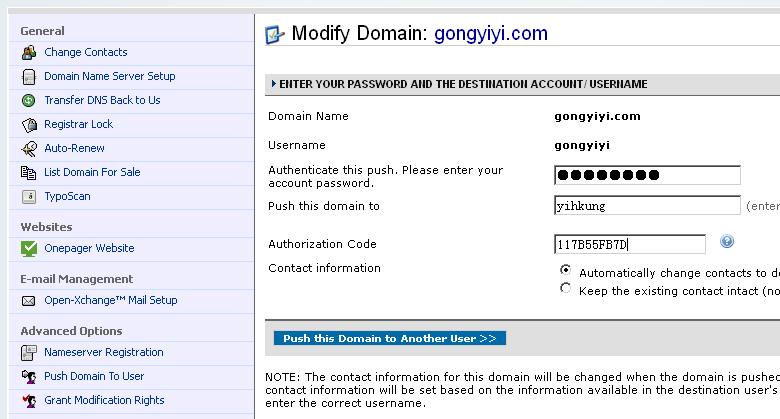Open Grant Modification Rights link

[104, 400]
